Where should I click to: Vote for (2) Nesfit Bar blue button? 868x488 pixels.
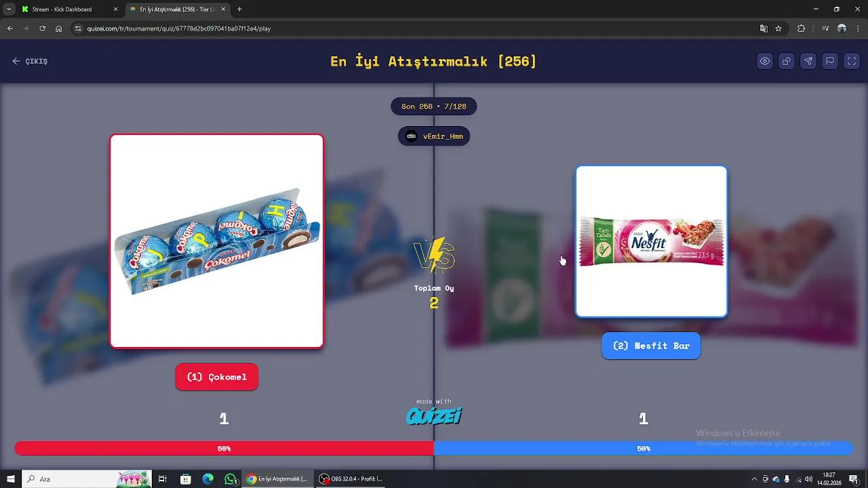click(651, 346)
